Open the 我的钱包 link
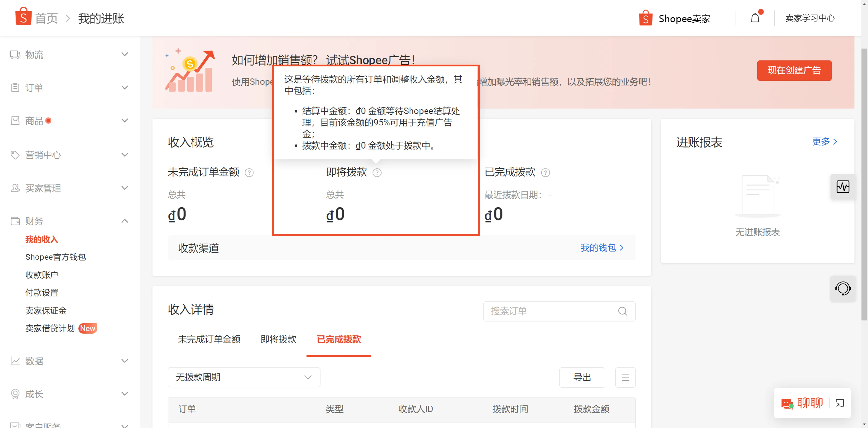868x428 pixels. tap(601, 248)
